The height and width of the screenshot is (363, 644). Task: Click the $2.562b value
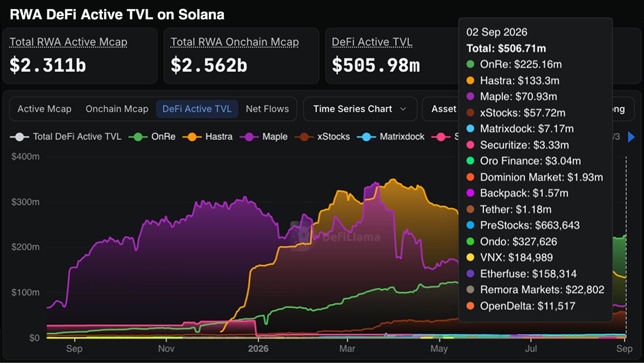tap(209, 65)
